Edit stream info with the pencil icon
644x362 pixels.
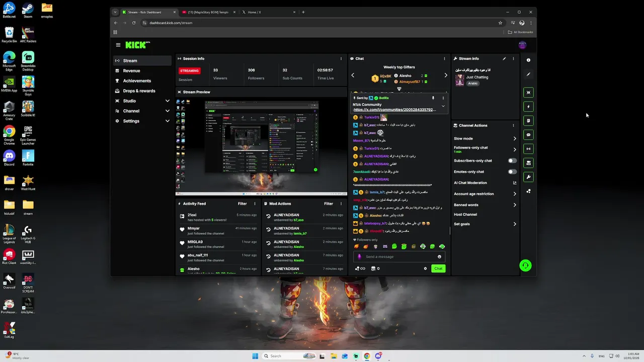(504, 59)
